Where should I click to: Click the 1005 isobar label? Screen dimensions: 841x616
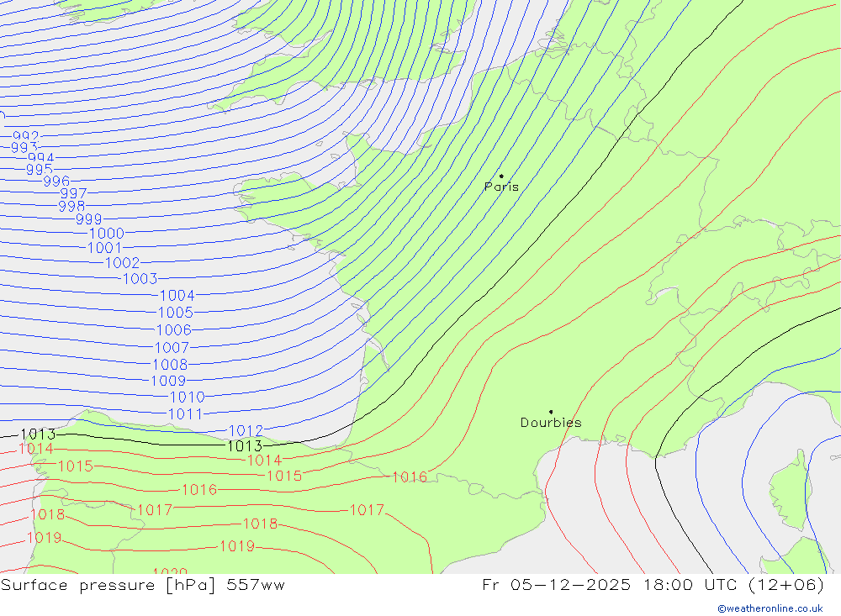pyautogui.click(x=176, y=312)
